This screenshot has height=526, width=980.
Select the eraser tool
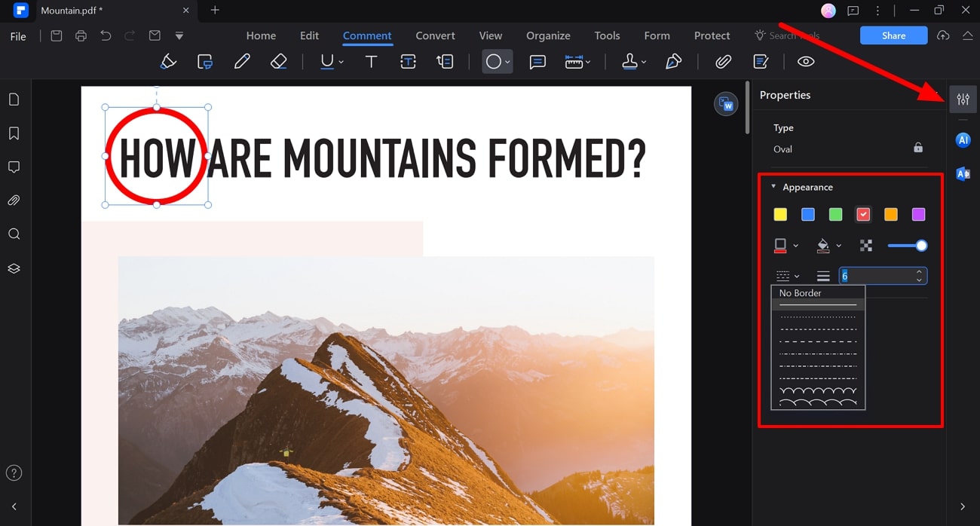pos(279,62)
